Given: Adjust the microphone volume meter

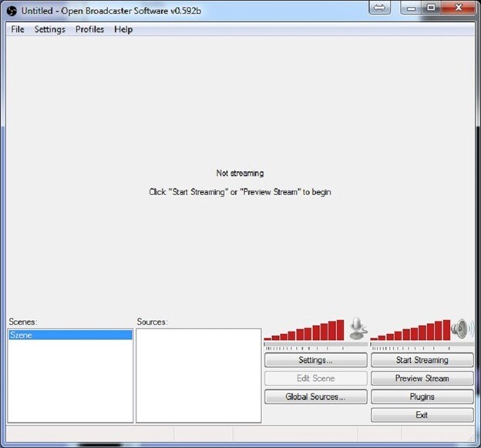Looking at the screenshot, I should coord(304,330).
